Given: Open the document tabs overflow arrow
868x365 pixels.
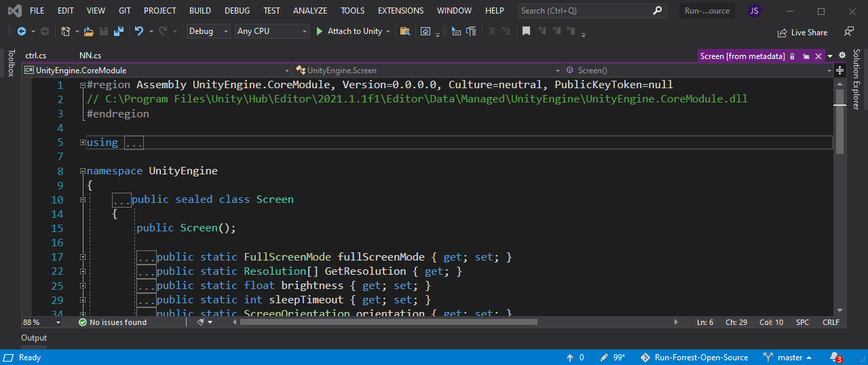Looking at the screenshot, I should click(830, 56).
